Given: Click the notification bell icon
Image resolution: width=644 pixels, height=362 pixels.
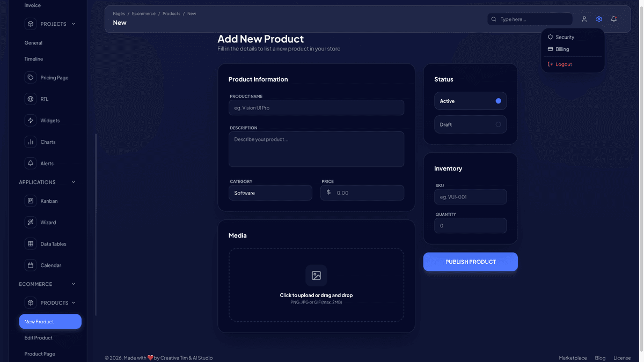Looking at the screenshot, I should 613,19.
